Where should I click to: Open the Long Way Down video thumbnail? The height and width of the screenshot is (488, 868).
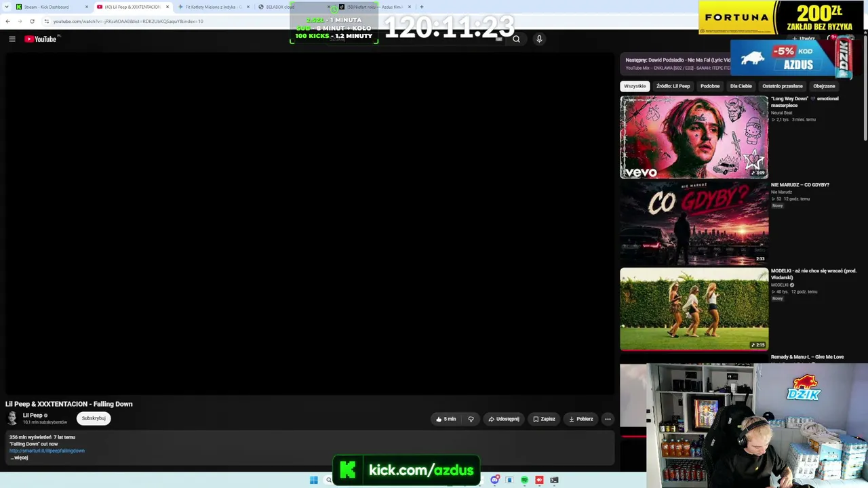pos(694,137)
